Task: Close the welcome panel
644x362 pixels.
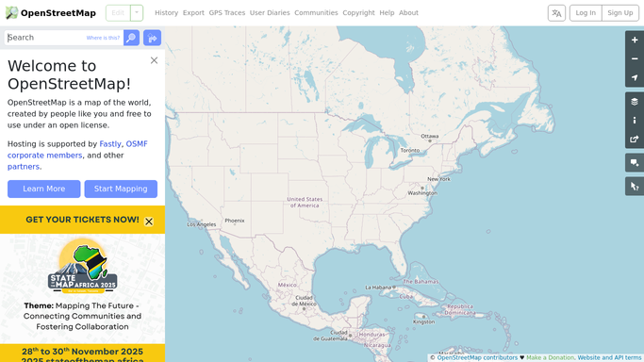Action: pos(154,60)
